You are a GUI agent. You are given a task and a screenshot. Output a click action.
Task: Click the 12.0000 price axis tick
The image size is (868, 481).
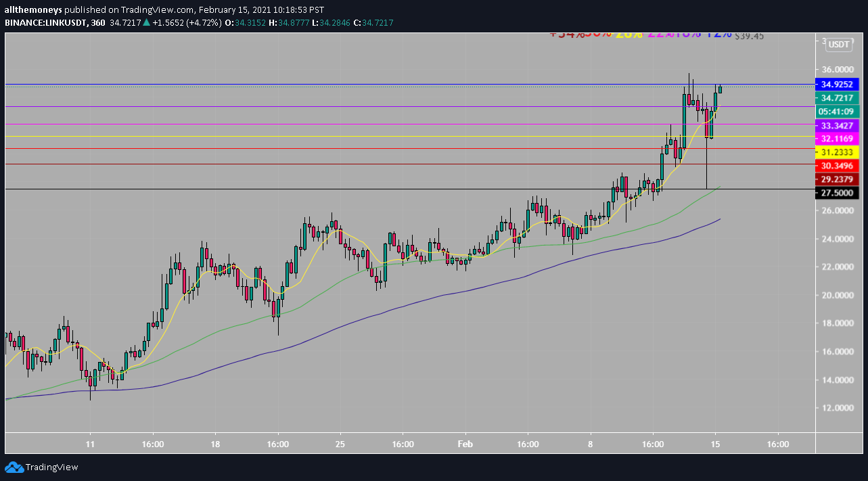[837, 408]
